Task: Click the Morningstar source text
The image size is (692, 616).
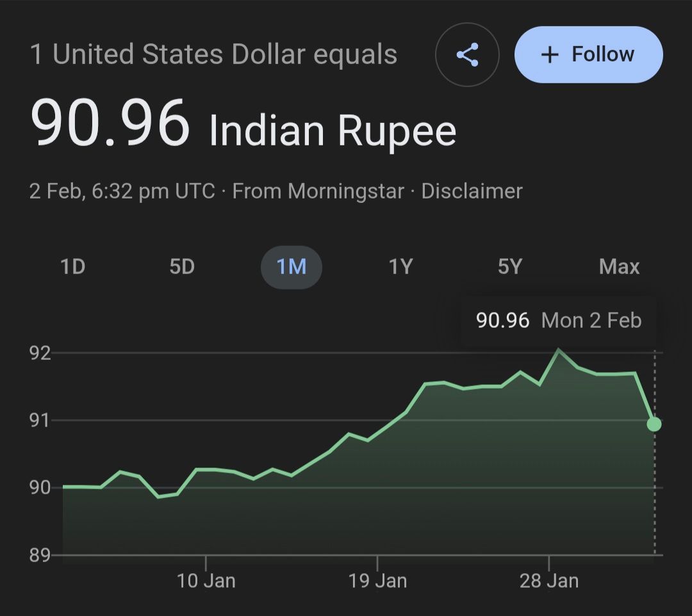Action: point(346,191)
